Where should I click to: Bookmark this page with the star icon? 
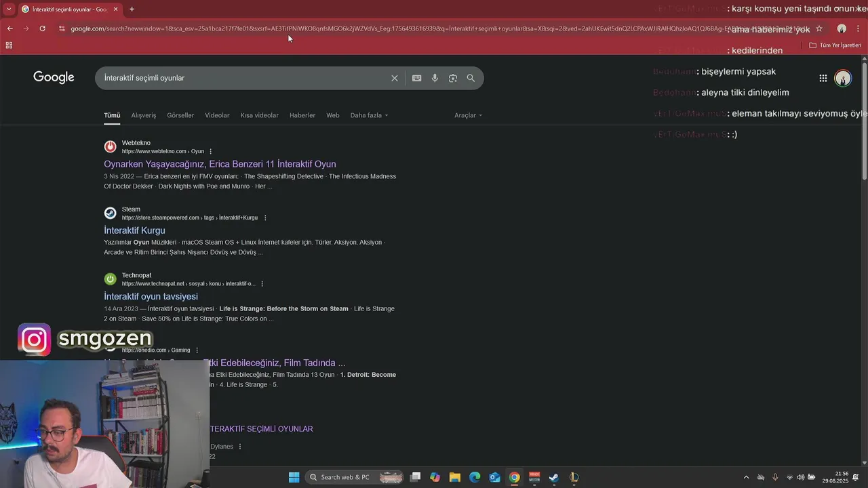[x=819, y=28]
